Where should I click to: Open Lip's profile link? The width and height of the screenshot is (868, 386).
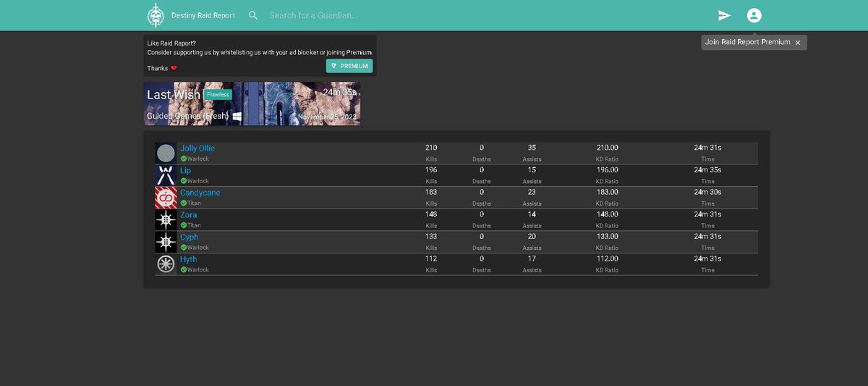pos(185,170)
